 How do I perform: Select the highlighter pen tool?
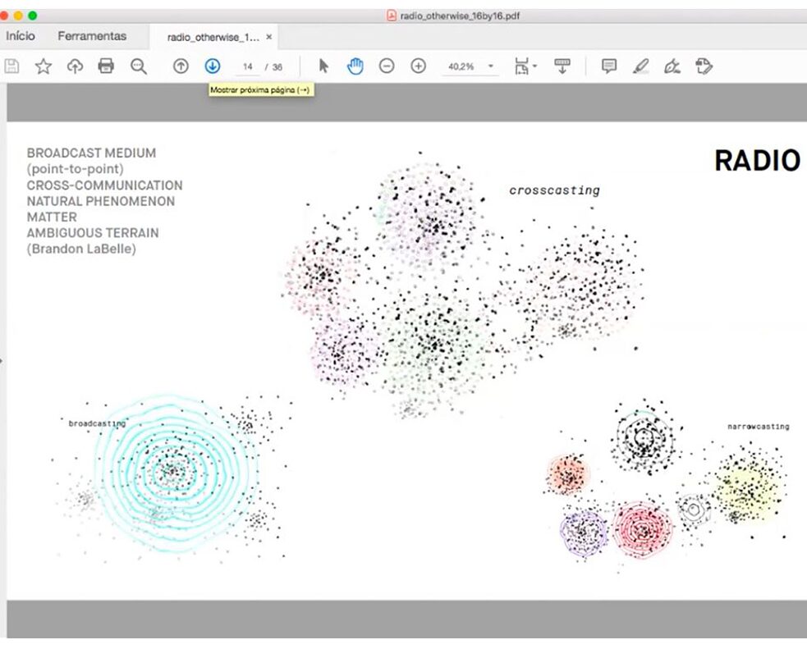pyautogui.click(x=641, y=66)
